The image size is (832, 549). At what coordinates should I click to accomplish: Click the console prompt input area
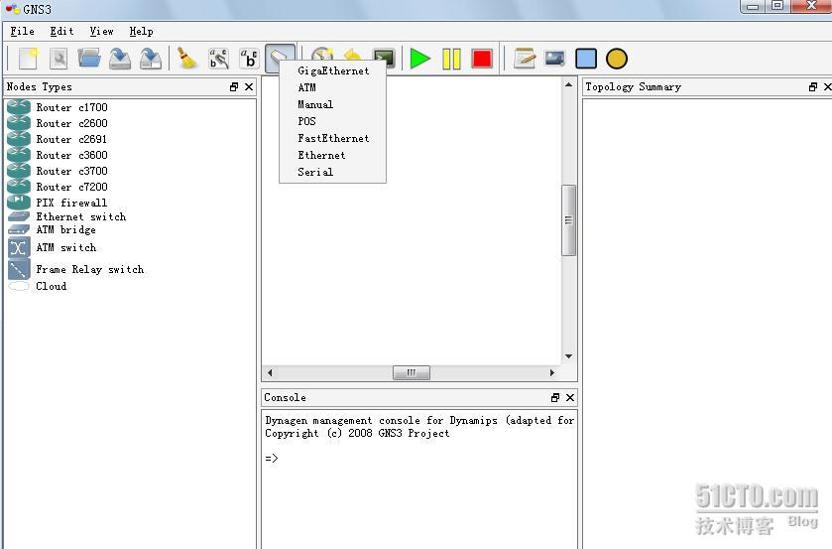(419, 458)
